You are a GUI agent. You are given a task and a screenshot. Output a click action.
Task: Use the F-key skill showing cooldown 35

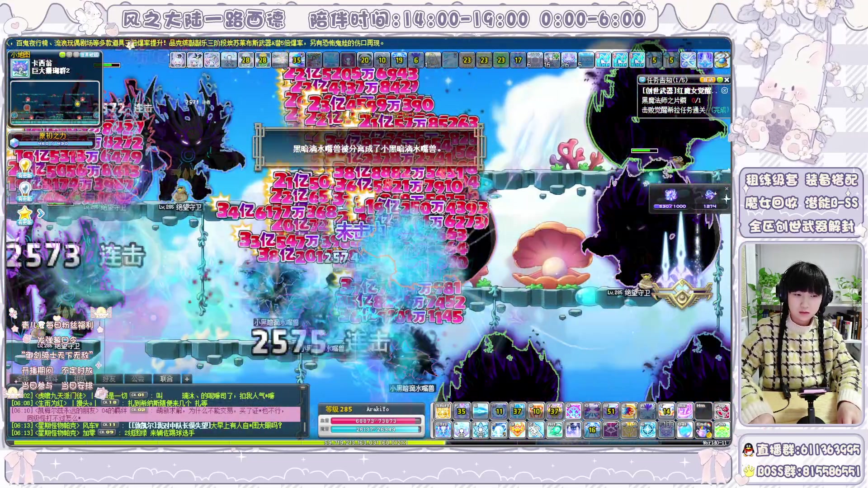click(x=462, y=411)
